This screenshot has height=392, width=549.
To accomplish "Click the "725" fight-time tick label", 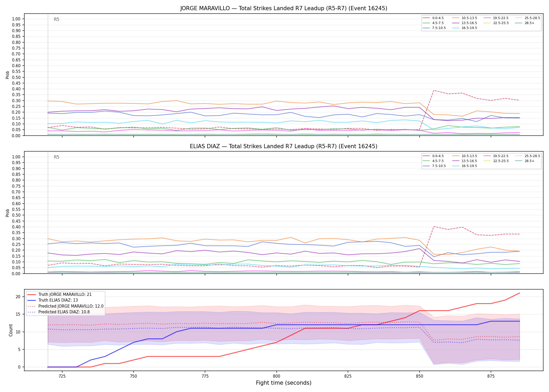I will point(62,376).
